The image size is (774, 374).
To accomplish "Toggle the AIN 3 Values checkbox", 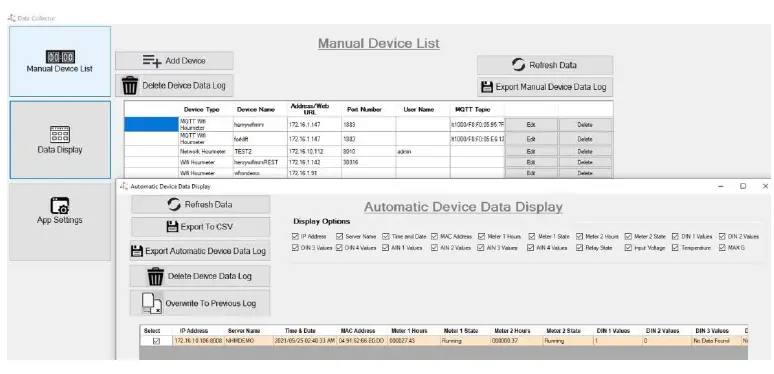I will pyautogui.click(x=481, y=248).
